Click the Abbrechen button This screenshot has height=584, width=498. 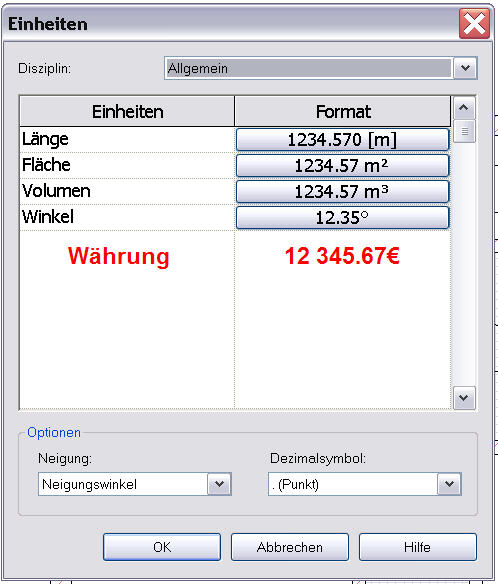pos(290,547)
